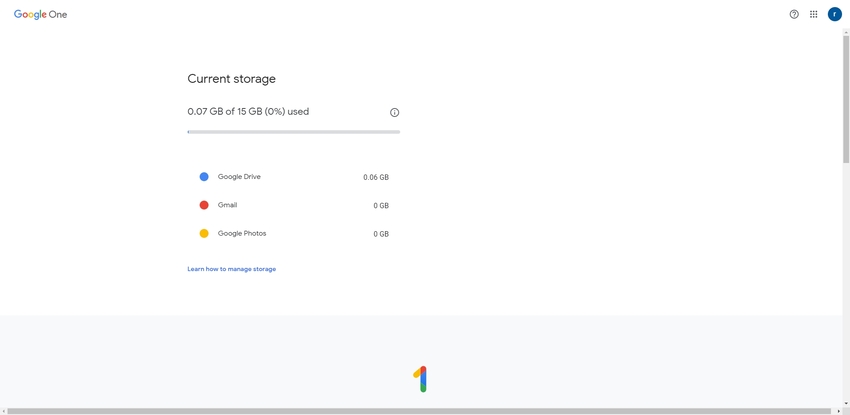
Task: Click the red Gmail dot
Action: pyautogui.click(x=204, y=205)
